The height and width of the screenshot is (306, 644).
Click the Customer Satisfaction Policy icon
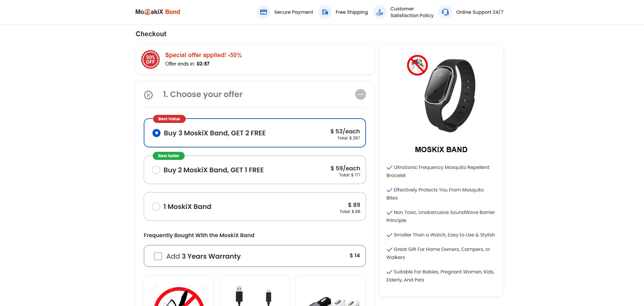point(380,12)
